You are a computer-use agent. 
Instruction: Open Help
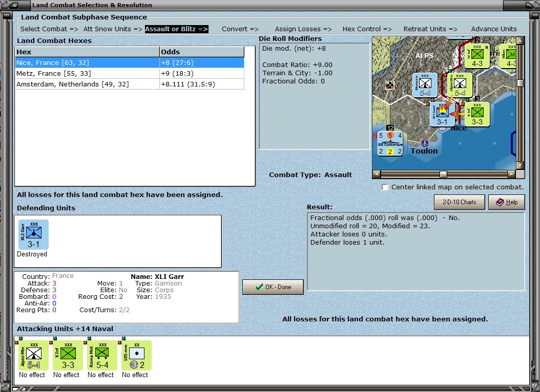tap(507, 202)
